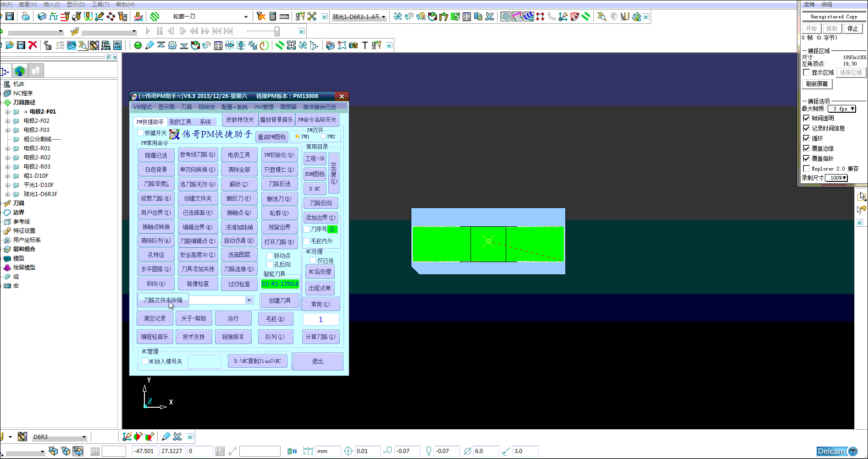Image resolution: width=868 pixels, height=459 pixels.
Task: Enable the 孔反向 checkbox
Action: (270, 264)
